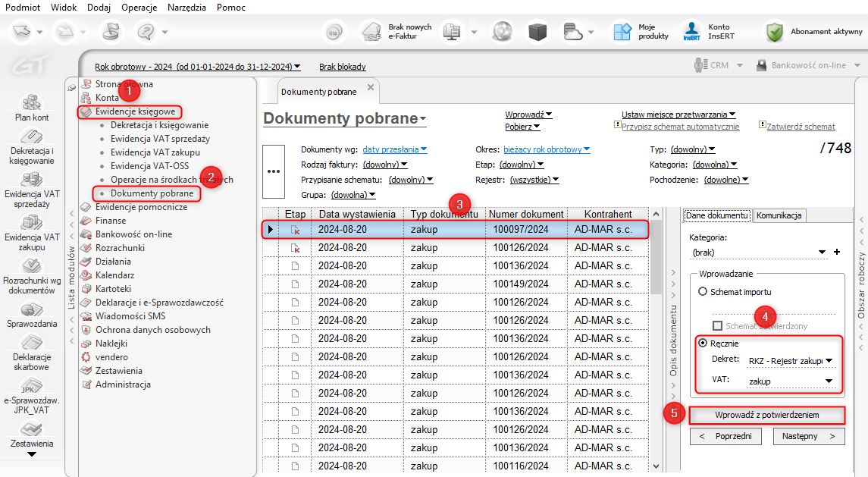This screenshot has height=477, width=868.
Task: Click Wprowadź z potwierdzeniem button
Action: (x=767, y=416)
